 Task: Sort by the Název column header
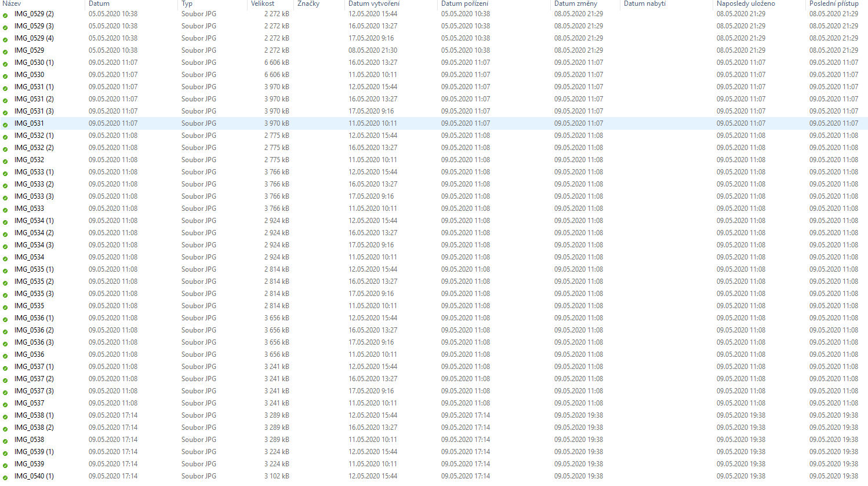pyautogui.click(x=12, y=3)
